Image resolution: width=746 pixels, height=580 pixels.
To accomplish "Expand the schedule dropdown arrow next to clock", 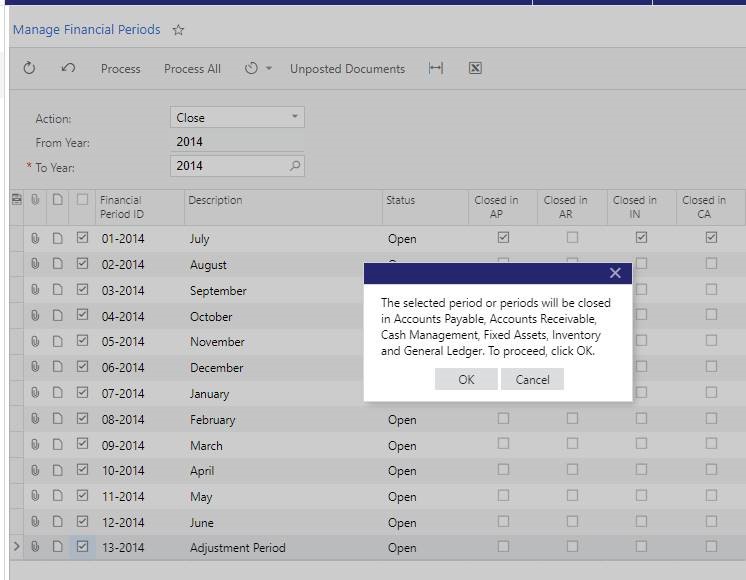I will (269, 69).
